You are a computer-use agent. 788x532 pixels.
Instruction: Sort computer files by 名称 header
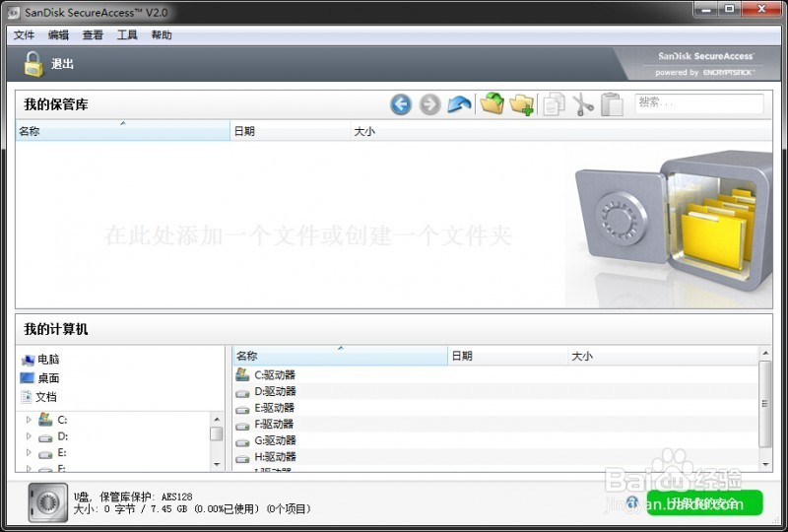click(x=340, y=356)
